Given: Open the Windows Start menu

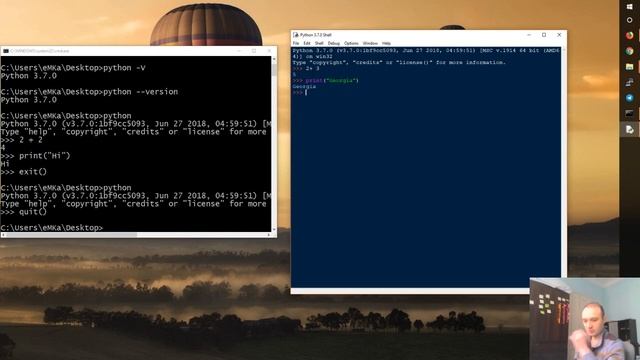Looking at the screenshot, I should tap(629, 6).
